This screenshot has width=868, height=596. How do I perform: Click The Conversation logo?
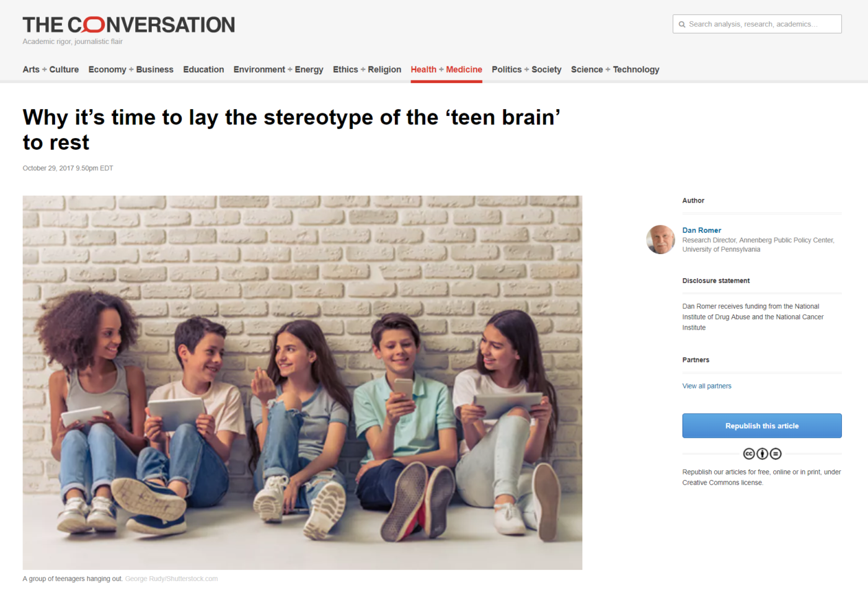(x=128, y=24)
